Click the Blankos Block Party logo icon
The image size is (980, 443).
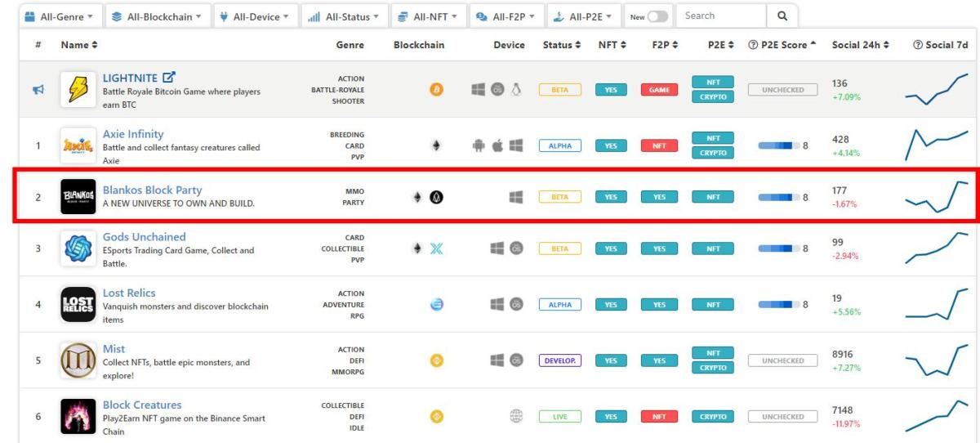pyautogui.click(x=78, y=197)
